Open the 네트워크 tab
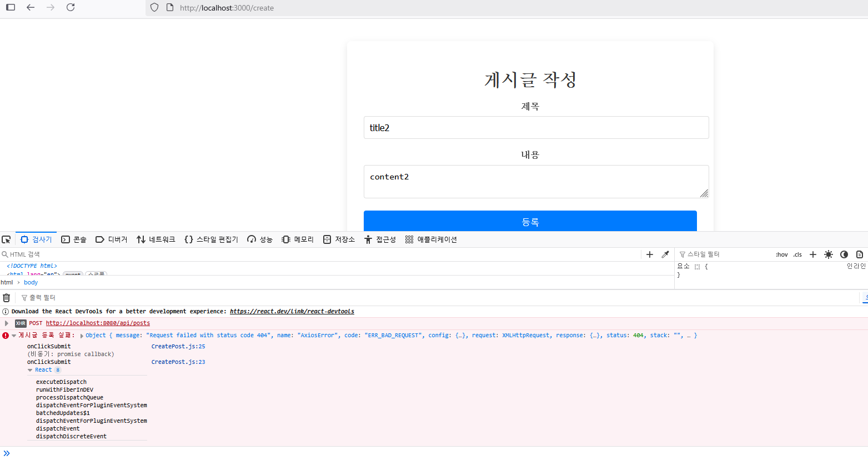This screenshot has height=475, width=868. pyautogui.click(x=155, y=239)
